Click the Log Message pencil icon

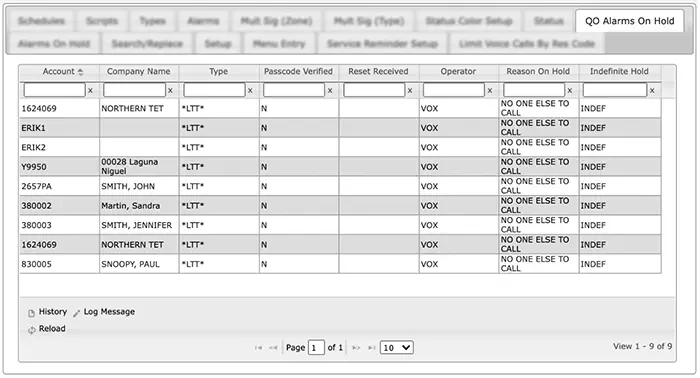point(76,313)
